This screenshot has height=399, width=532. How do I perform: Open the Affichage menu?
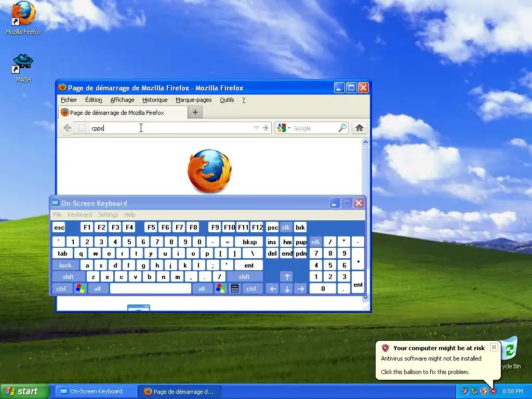[x=122, y=100]
